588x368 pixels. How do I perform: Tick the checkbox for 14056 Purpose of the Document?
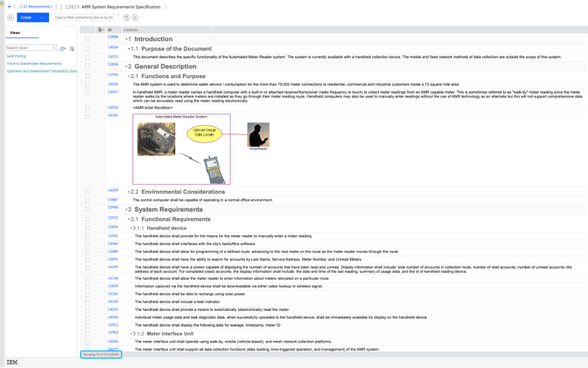(87, 48)
